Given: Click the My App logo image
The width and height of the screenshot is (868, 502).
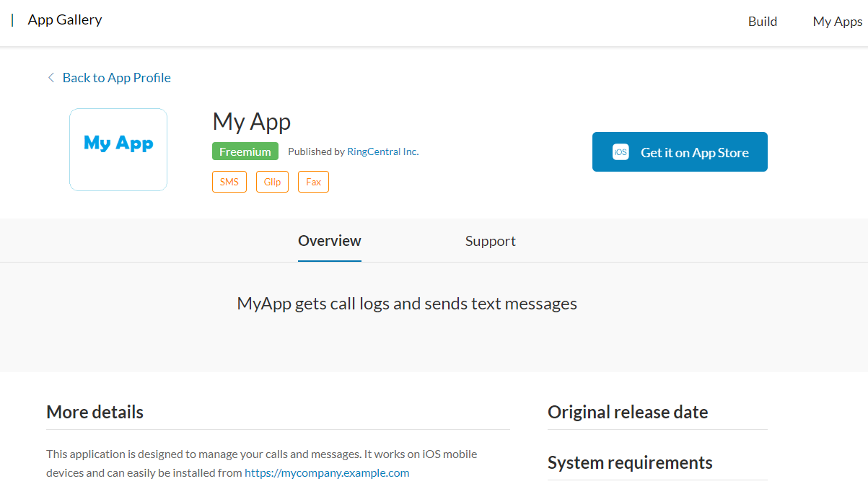Looking at the screenshot, I should click(118, 149).
